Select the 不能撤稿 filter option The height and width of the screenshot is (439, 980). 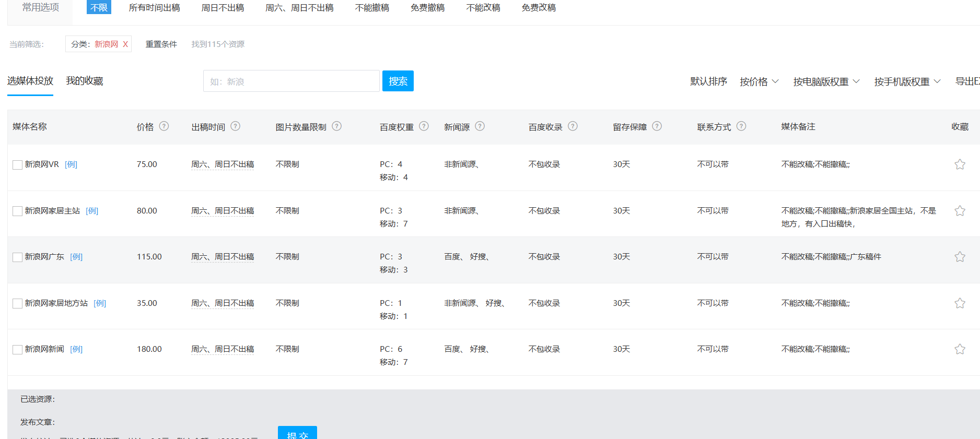372,8
